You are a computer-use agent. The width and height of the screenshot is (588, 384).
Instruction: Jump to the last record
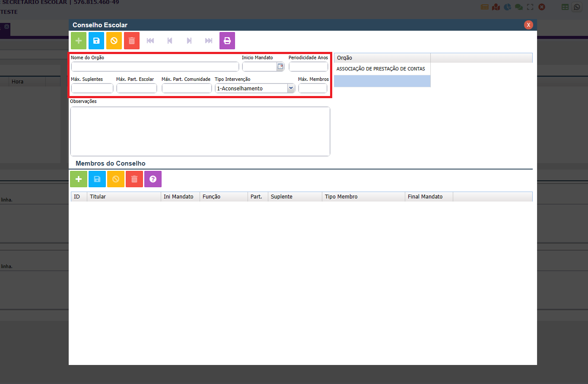click(x=209, y=41)
